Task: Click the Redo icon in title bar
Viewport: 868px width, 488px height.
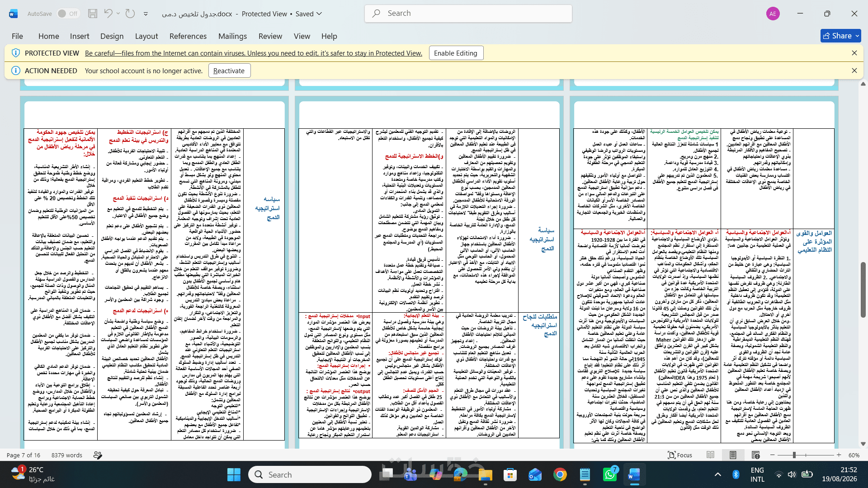Action: click(130, 14)
